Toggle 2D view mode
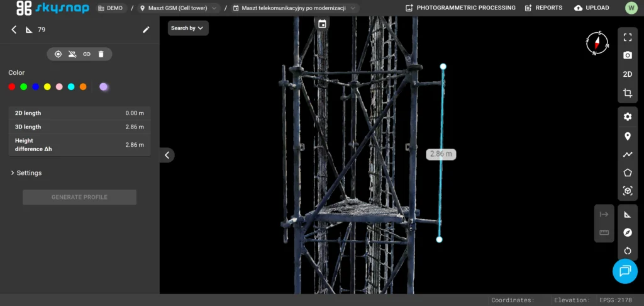This screenshot has width=644, height=306. [627, 74]
